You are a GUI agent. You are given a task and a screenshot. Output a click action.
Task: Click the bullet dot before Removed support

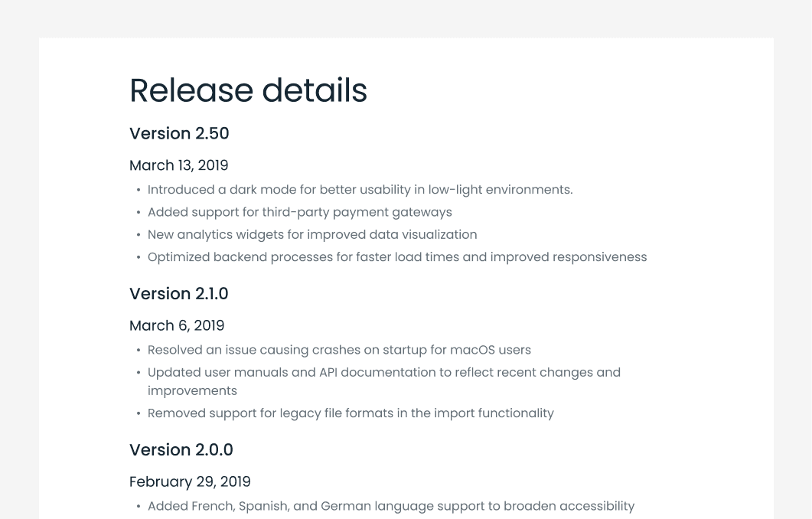139,414
